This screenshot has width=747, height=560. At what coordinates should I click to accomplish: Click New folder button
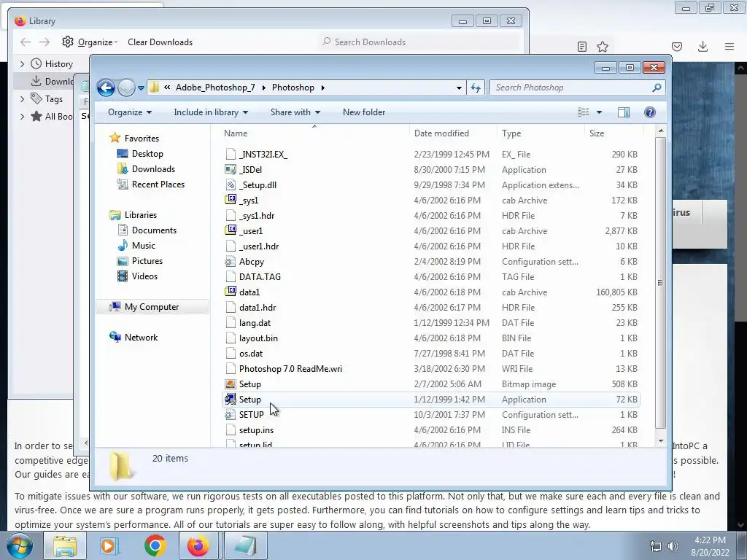364,112
